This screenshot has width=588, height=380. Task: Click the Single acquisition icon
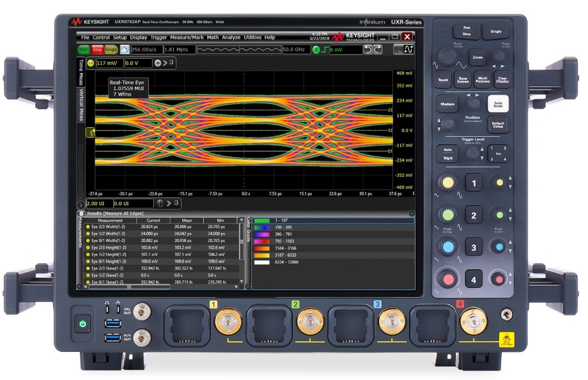pos(111,49)
